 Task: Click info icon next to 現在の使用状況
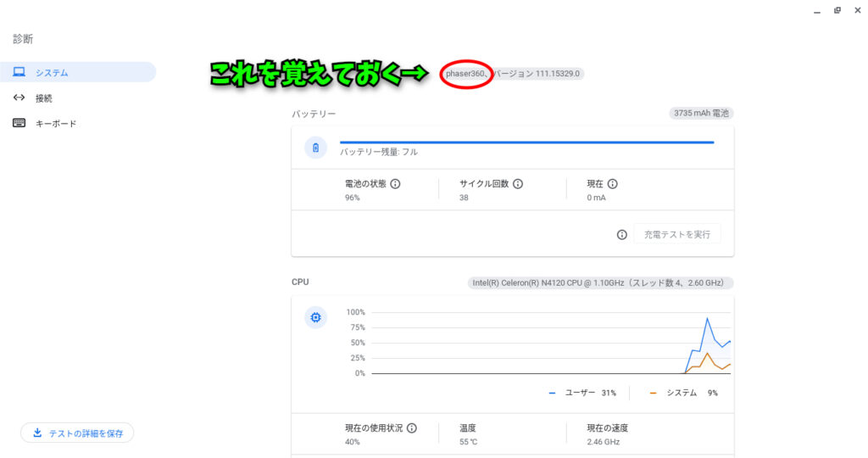412,428
